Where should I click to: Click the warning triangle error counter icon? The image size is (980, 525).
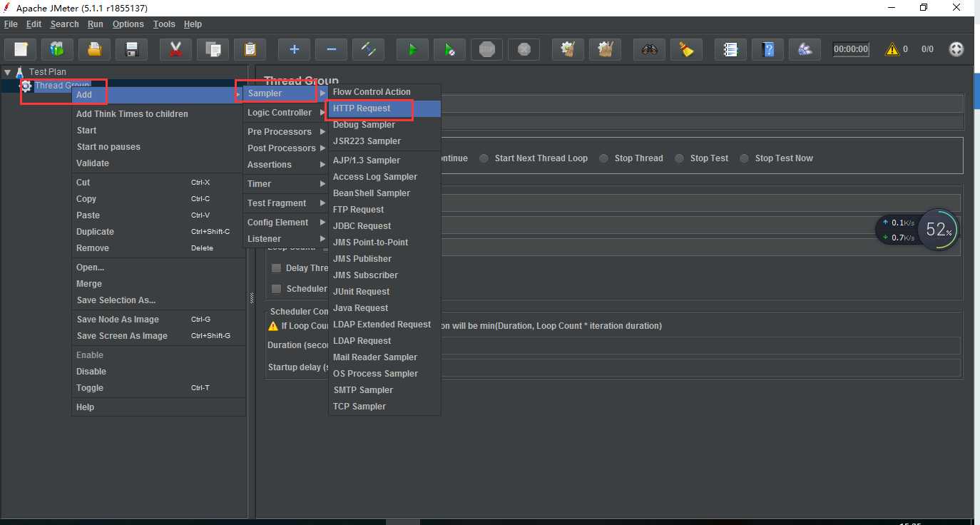[892, 49]
